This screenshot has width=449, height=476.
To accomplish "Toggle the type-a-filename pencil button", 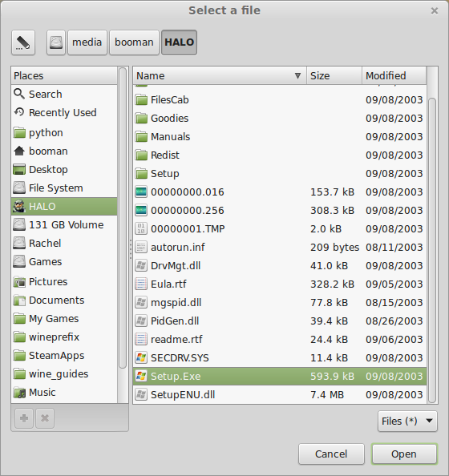I will (23, 42).
